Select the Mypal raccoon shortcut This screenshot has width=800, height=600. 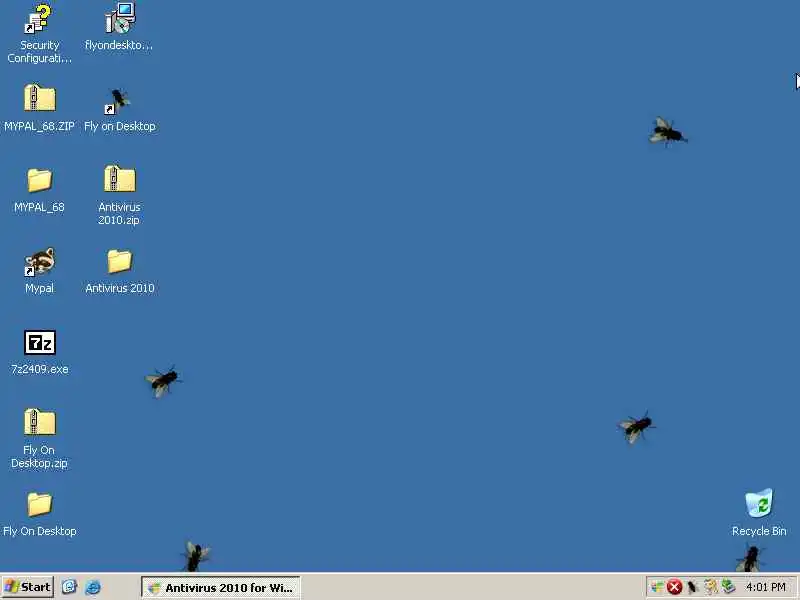[39, 271]
